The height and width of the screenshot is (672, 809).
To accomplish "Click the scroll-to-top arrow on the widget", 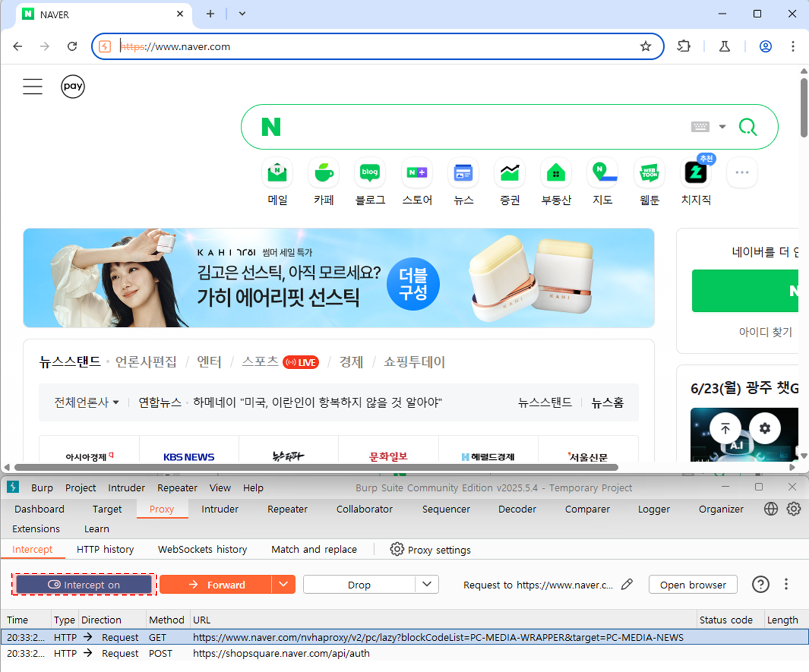I will click(x=725, y=428).
